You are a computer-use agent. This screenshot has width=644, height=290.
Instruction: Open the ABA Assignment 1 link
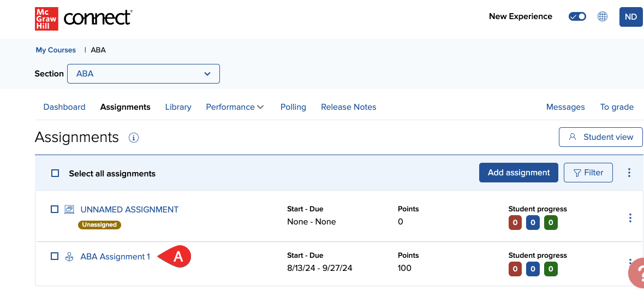point(115,257)
